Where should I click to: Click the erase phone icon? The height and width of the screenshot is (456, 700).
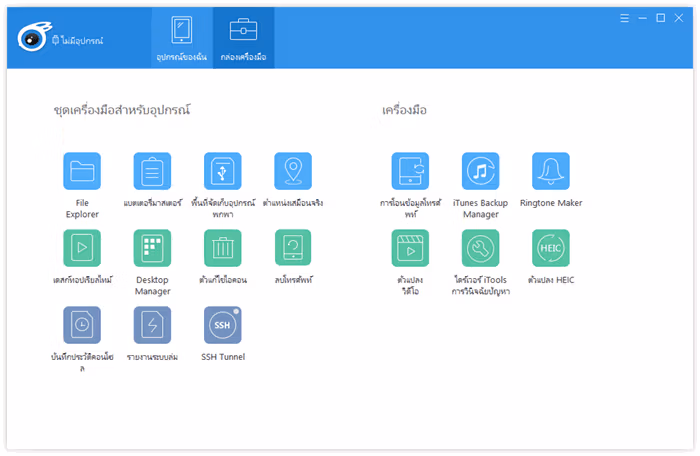(x=293, y=248)
